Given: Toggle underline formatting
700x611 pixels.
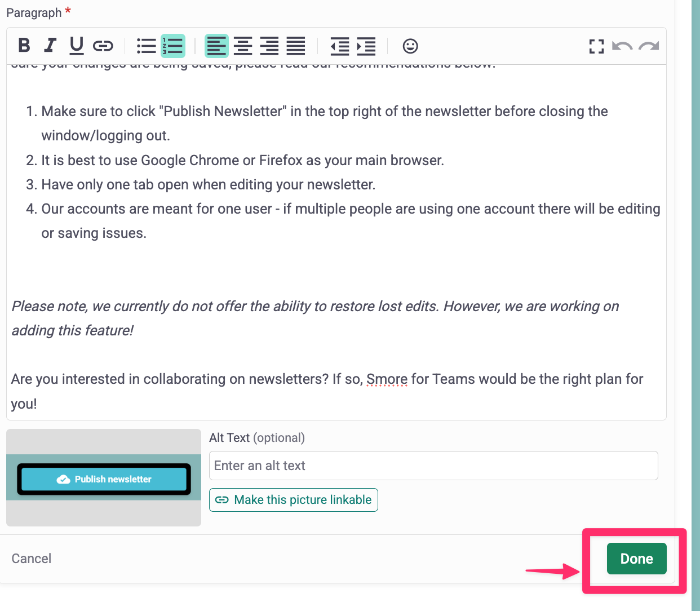Looking at the screenshot, I should tap(76, 46).
